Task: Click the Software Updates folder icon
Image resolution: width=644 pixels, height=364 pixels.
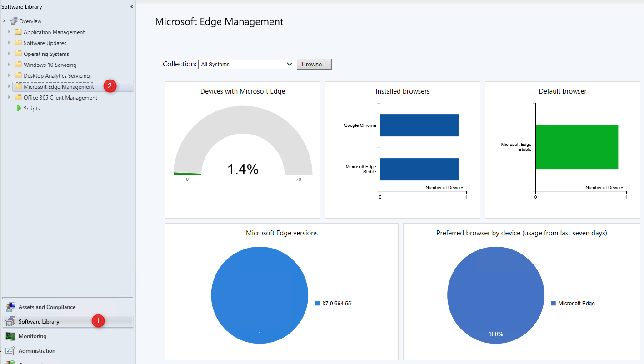Action: [18, 43]
